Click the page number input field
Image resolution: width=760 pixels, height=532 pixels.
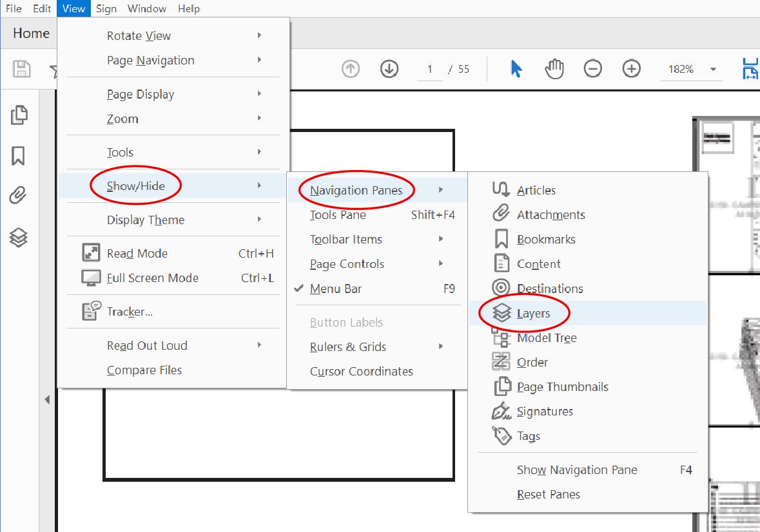click(x=429, y=68)
